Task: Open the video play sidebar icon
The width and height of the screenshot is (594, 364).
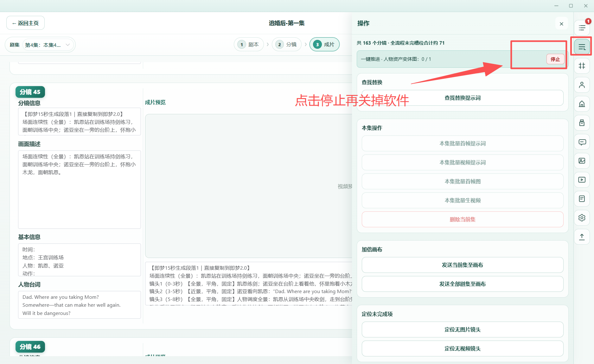Action: [x=582, y=180]
